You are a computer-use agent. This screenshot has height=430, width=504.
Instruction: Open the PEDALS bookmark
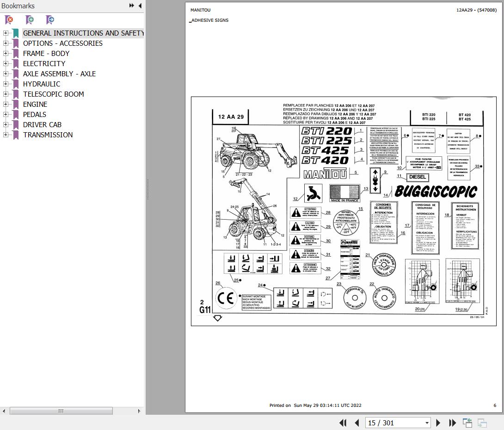(34, 114)
